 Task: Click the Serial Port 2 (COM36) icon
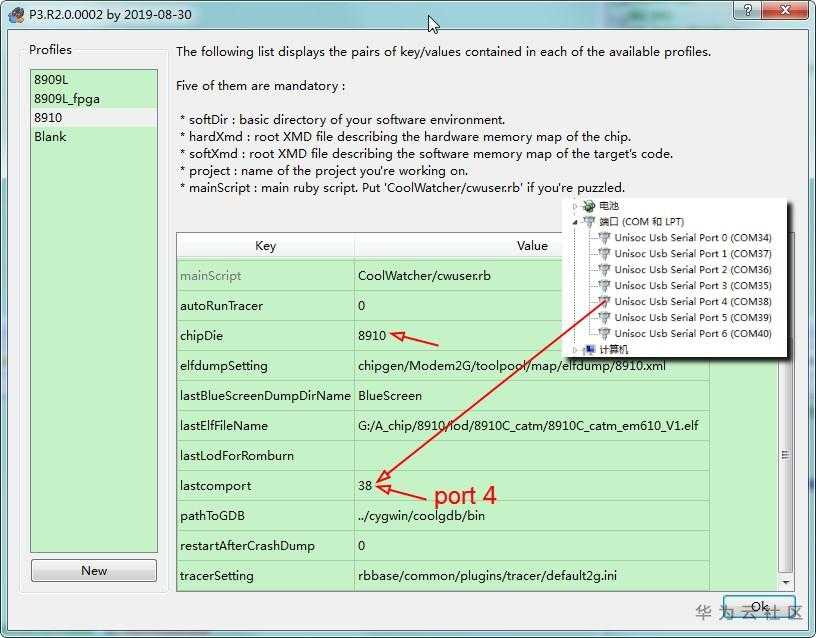pyautogui.click(x=604, y=270)
